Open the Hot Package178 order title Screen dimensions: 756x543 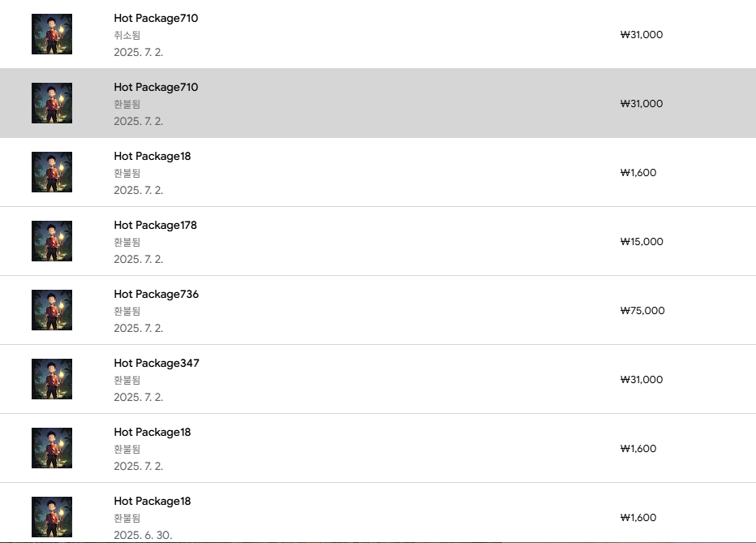[155, 225]
